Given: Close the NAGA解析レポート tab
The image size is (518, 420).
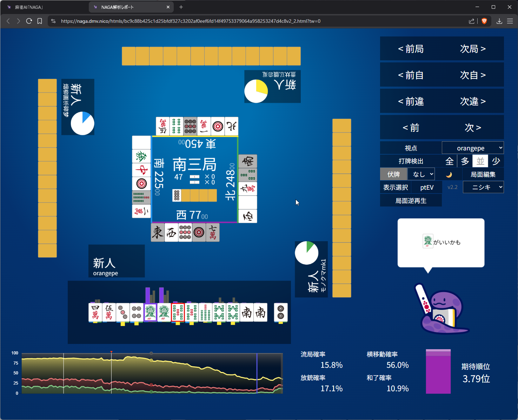Looking at the screenshot, I should tap(168, 7).
